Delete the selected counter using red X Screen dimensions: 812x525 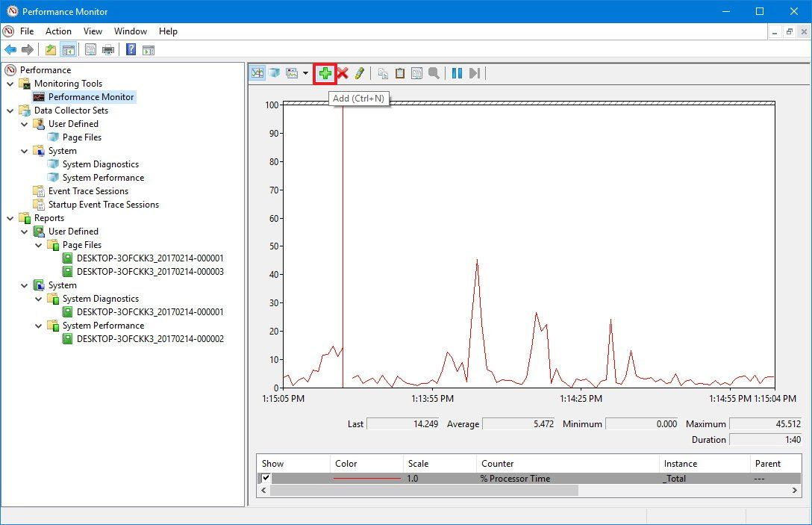[342, 72]
